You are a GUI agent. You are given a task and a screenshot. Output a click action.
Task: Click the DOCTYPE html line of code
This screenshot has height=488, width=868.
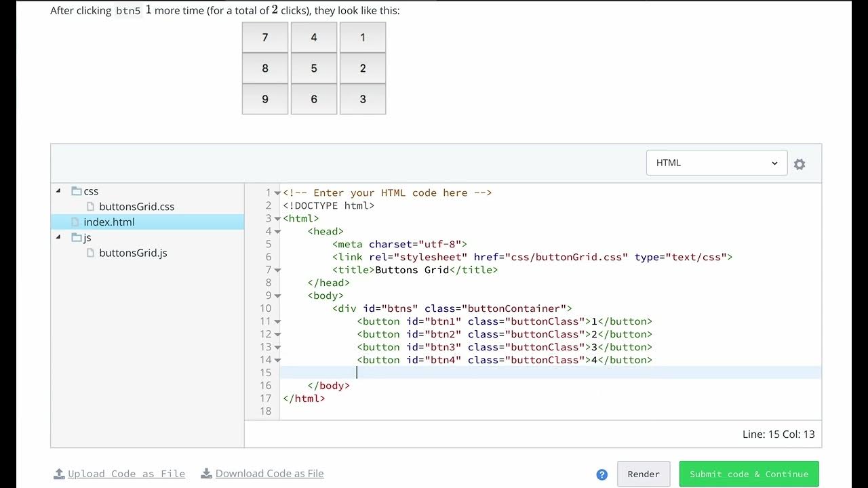[329, 206]
